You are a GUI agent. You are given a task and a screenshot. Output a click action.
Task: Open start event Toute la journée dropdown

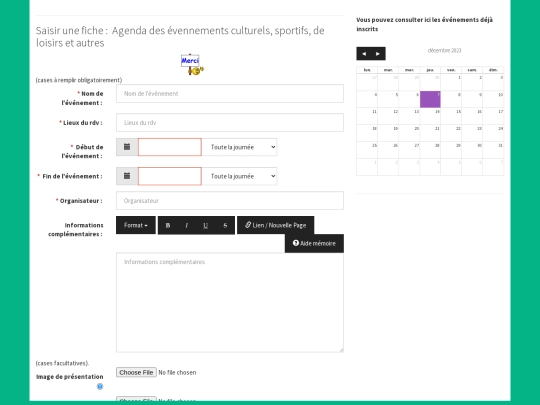click(240, 147)
